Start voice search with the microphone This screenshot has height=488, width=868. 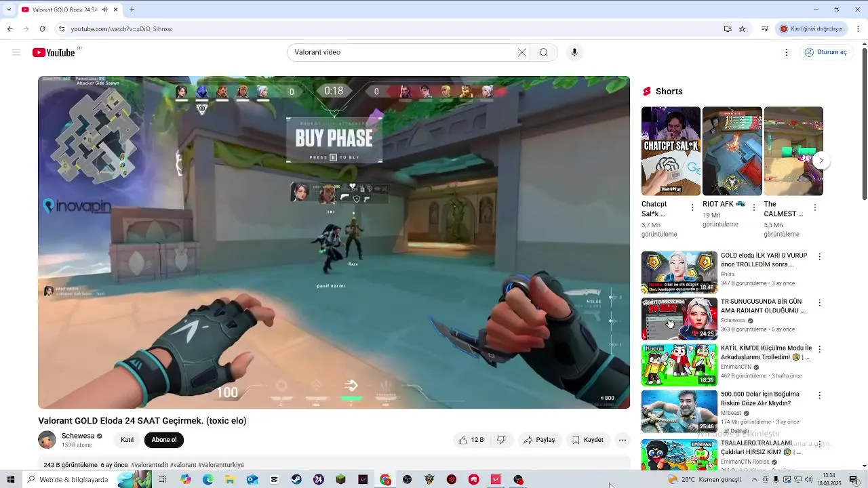coord(574,52)
